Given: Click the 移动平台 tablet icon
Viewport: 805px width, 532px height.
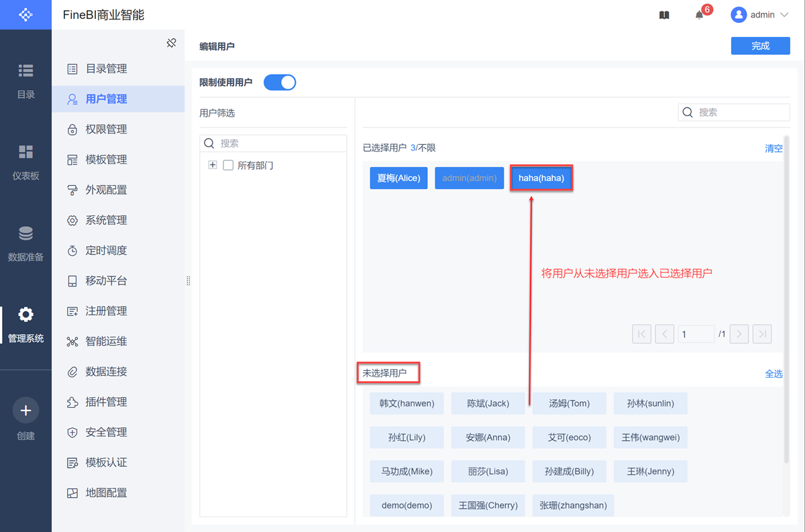Looking at the screenshot, I should click(x=72, y=281).
